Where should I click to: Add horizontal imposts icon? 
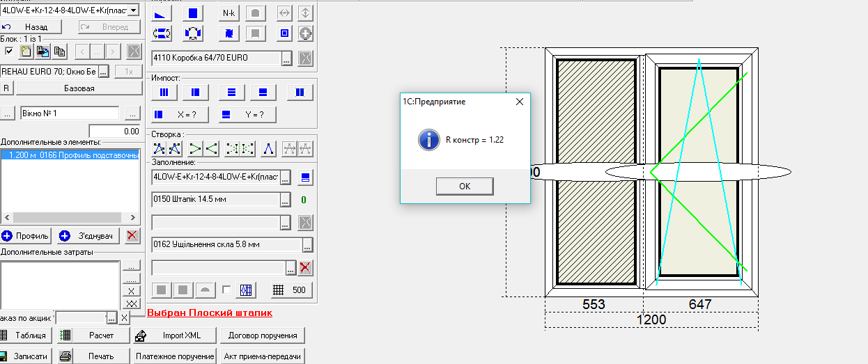point(232,92)
